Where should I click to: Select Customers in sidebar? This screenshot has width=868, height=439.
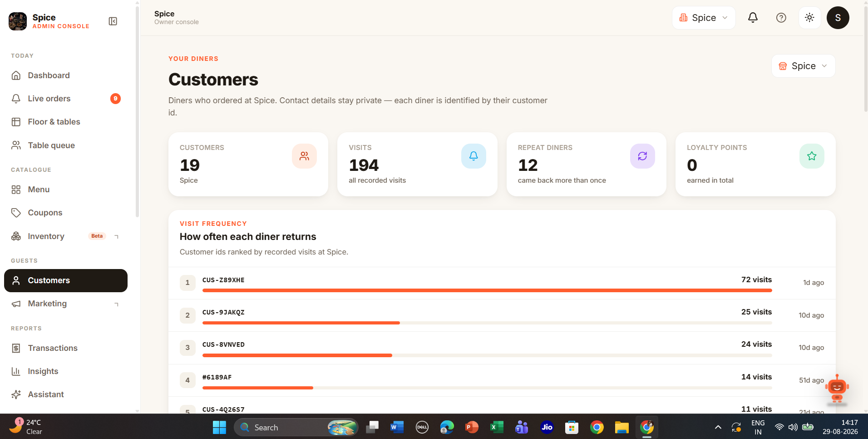click(66, 280)
